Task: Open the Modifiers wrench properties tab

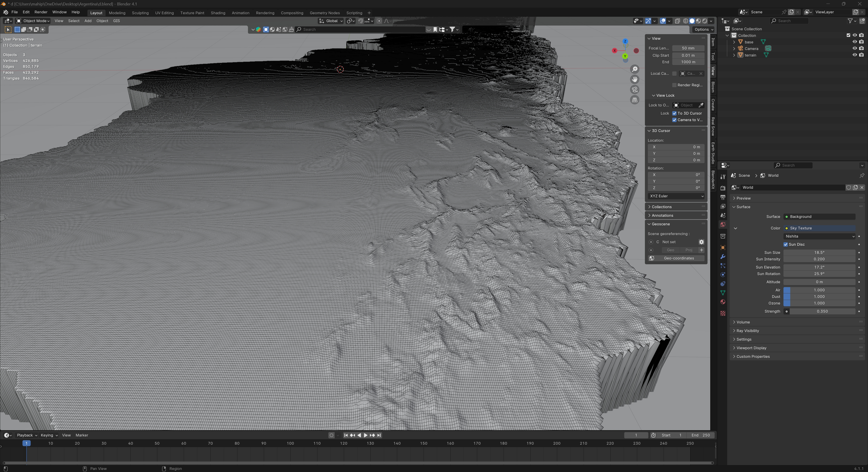Action: [723, 257]
